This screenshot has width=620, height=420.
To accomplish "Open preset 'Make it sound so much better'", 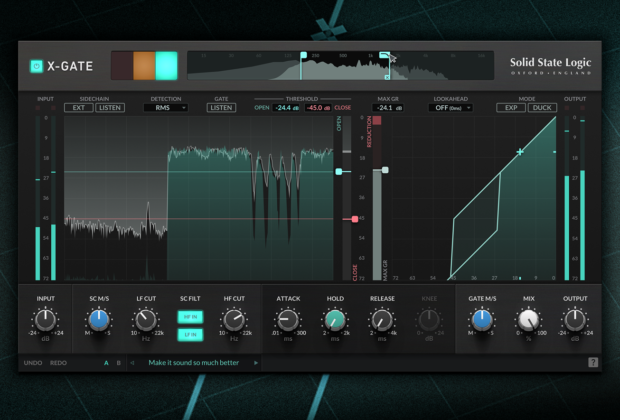I will coord(194,363).
